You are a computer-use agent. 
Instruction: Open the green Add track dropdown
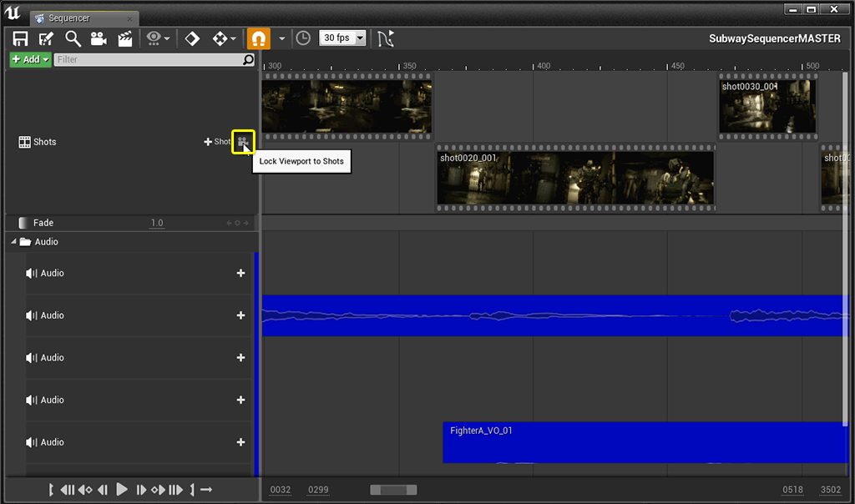click(28, 59)
